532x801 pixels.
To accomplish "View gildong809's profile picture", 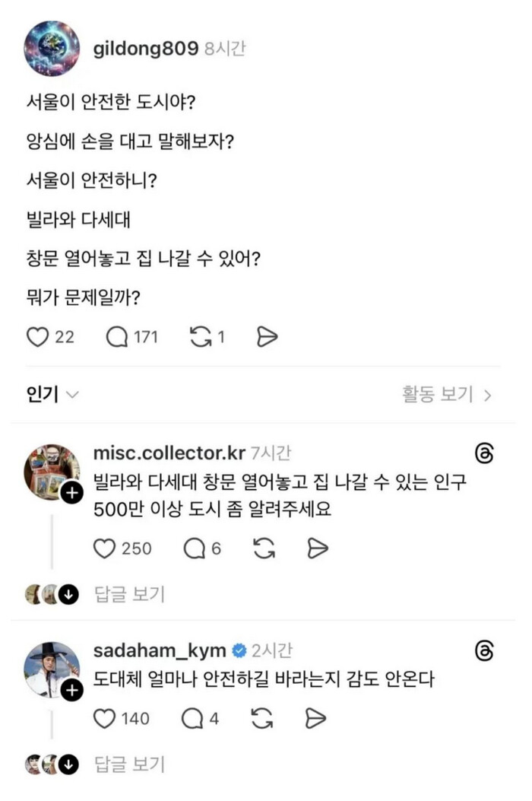I will [52, 49].
